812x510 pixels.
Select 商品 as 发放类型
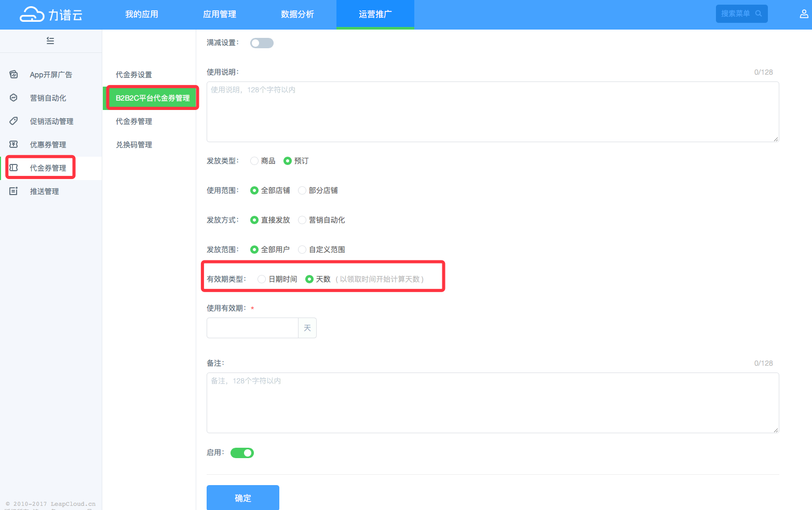pos(254,161)
